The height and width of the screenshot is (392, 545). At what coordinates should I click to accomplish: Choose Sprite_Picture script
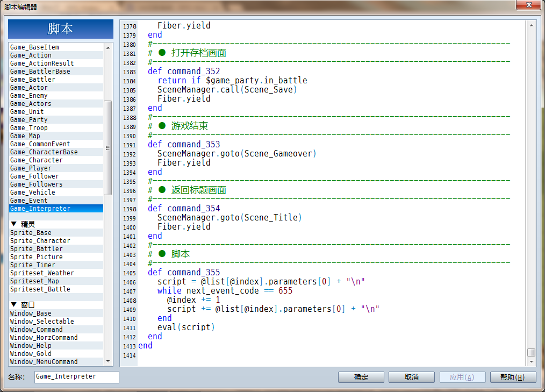(56, 256)
